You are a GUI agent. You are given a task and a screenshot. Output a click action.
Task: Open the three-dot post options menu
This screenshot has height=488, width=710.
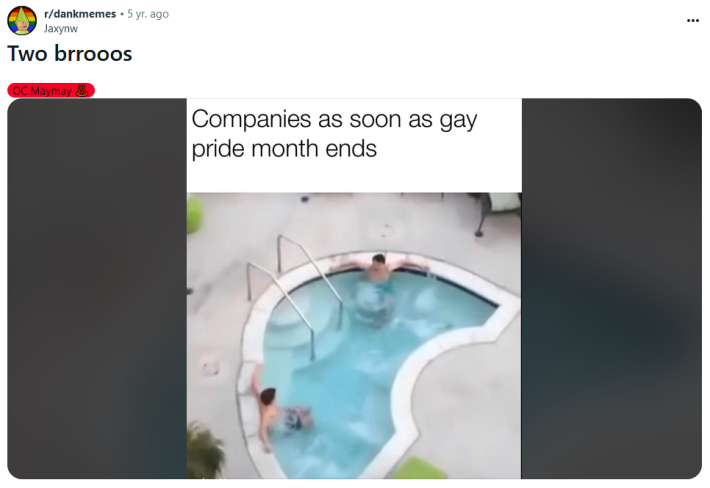click(692, 20)
